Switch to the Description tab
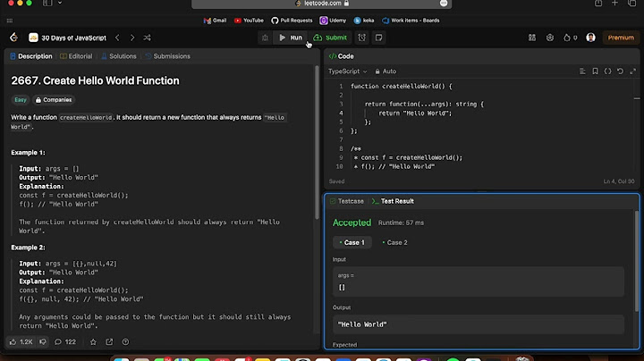This screenshot has height=361, width=644. [x=31, y=56]
